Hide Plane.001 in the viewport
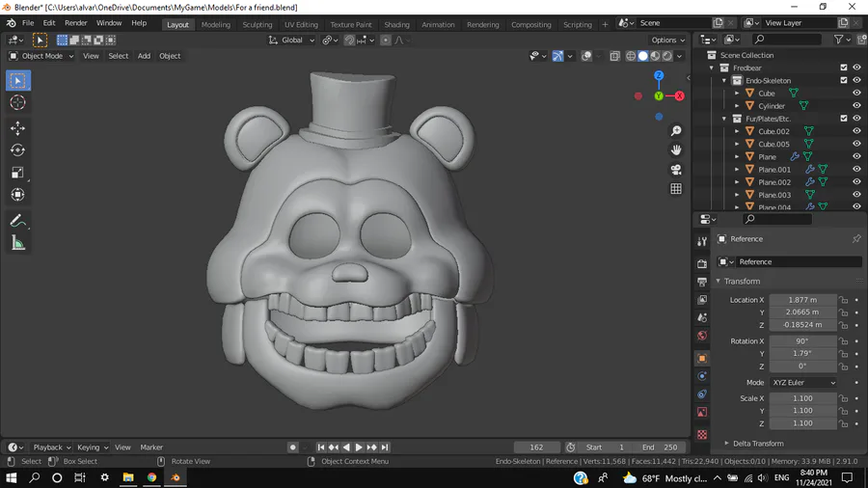Screen dimensions: 868x488 pos(856,170)
